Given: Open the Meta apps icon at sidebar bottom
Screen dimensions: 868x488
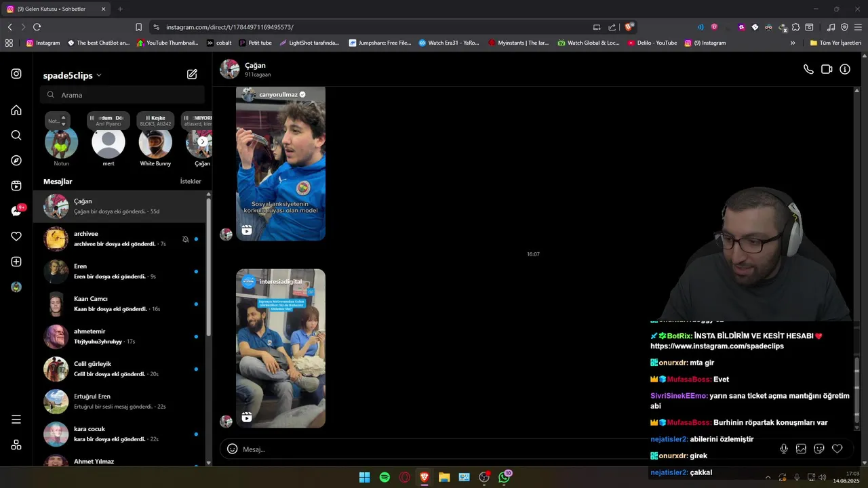Looking at the screenshot, I should point(16,445).
